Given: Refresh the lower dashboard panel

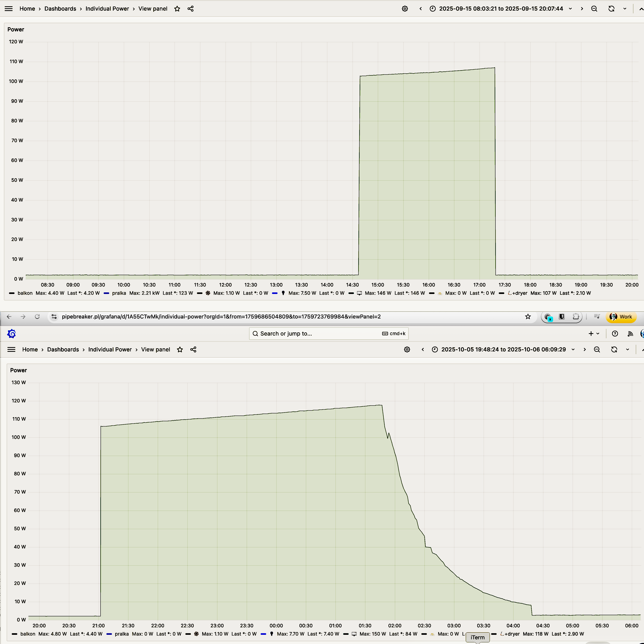Looking at the screenshot, I should click(x=614, y=349).
